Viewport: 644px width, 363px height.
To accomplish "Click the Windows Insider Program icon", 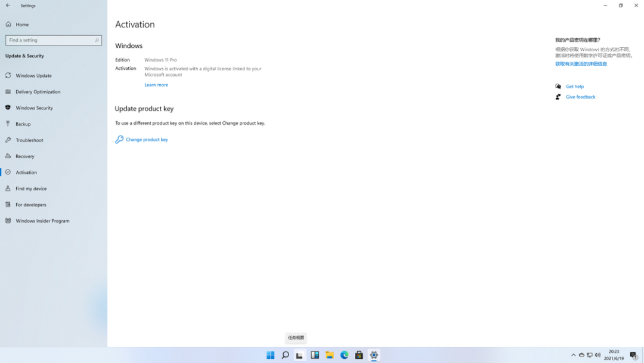I will click(x=8, y=221).
